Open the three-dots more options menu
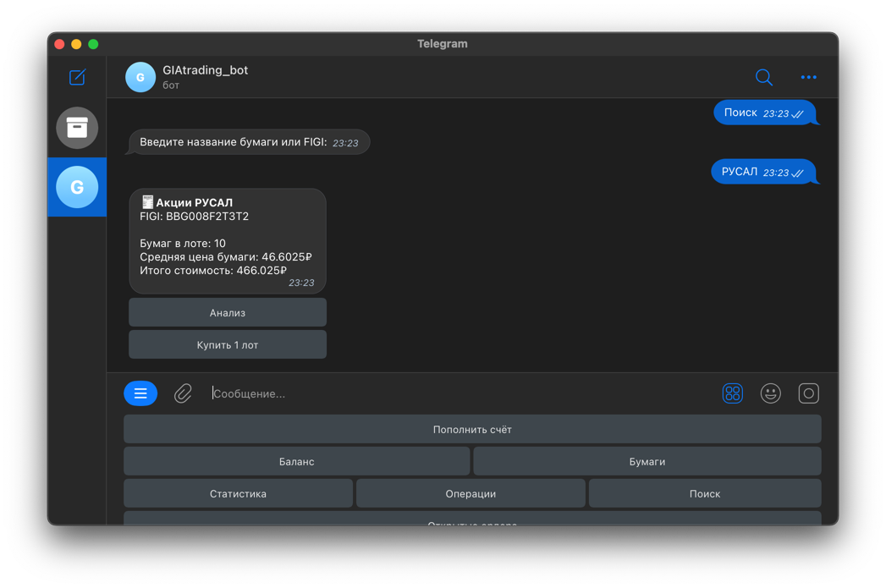 pyautogui.click(x=809, y=77)
